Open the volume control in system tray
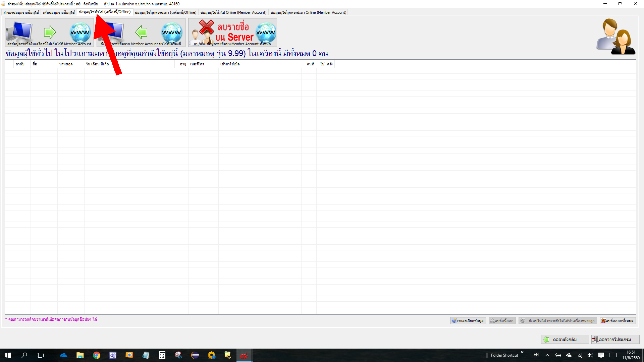Screen dimensions: 644x362 point(590,355)
